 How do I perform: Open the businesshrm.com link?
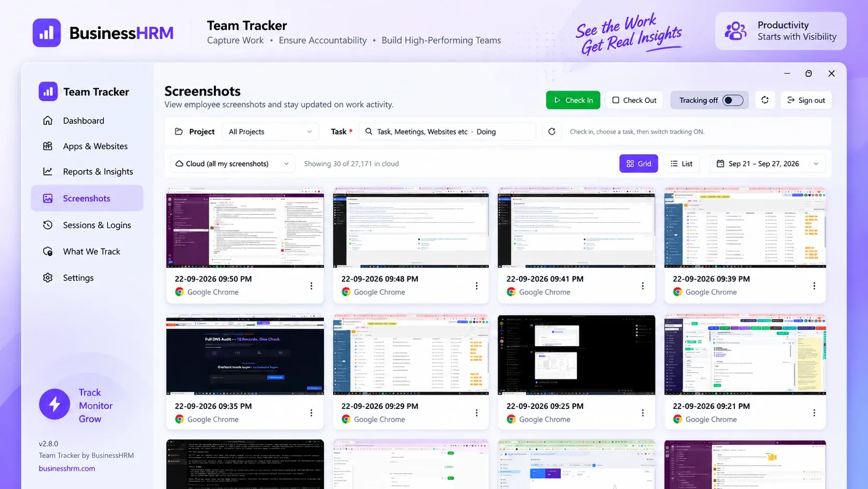point(67,468)
